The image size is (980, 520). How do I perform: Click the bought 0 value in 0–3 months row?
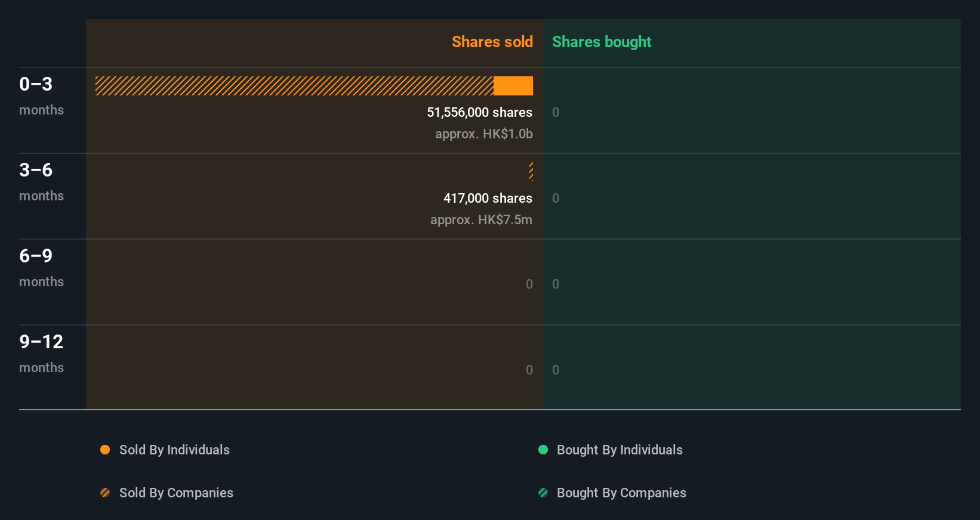[556, 113]
